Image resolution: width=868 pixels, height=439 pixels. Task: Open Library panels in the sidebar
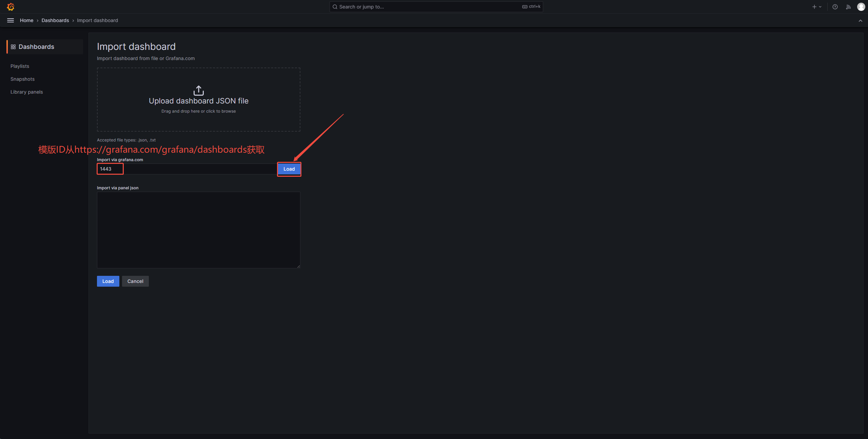point(26,92)
